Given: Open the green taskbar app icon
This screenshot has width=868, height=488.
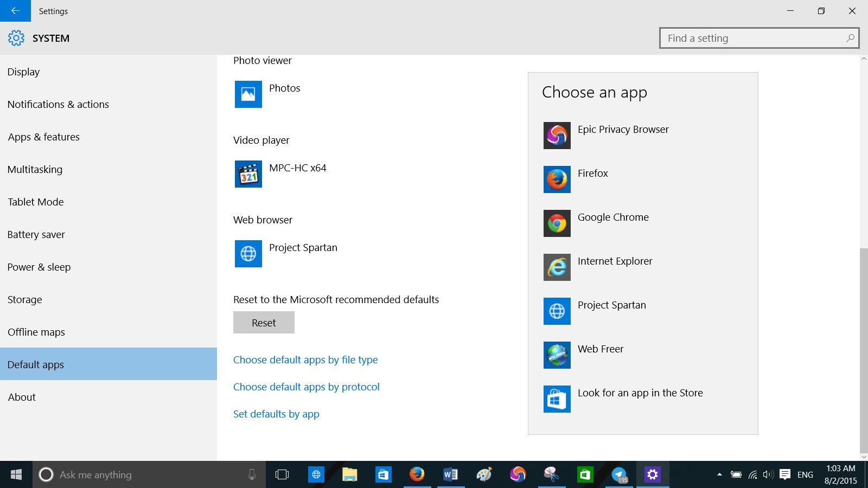Looking at the screenshot, I should pos(585,474).
